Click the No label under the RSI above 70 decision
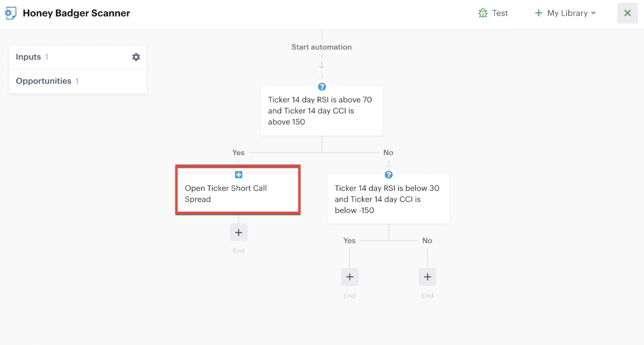The width and height of the screenshot is (644, 345). (x=388, y=153)
